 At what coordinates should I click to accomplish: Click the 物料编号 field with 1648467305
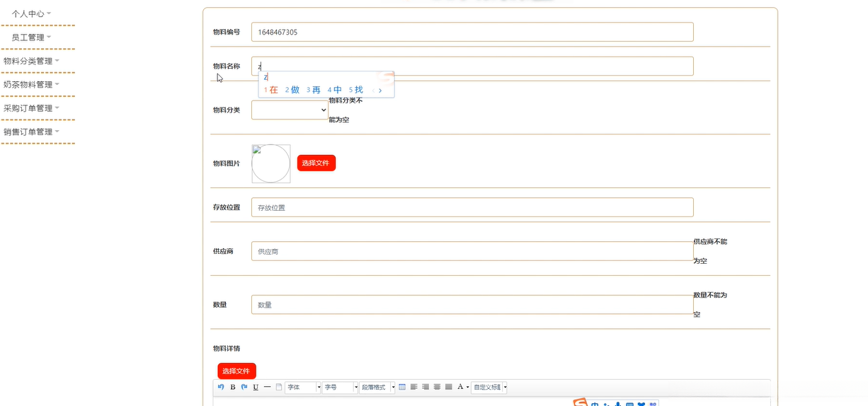[472, 32]
